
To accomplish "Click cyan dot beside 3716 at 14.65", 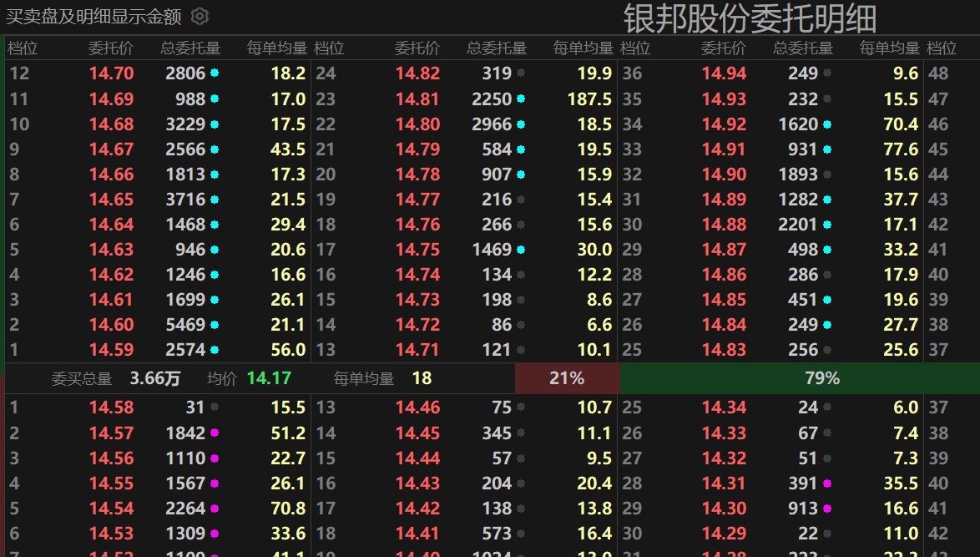I will (x=215, y=200).
